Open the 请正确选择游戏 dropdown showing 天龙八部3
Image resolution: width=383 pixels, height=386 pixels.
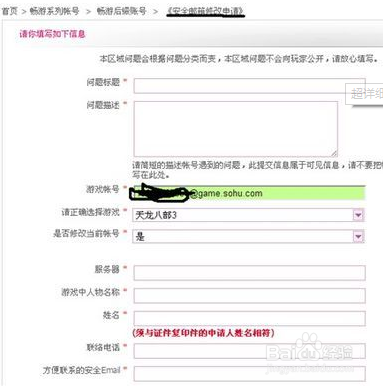pos(248,215)
